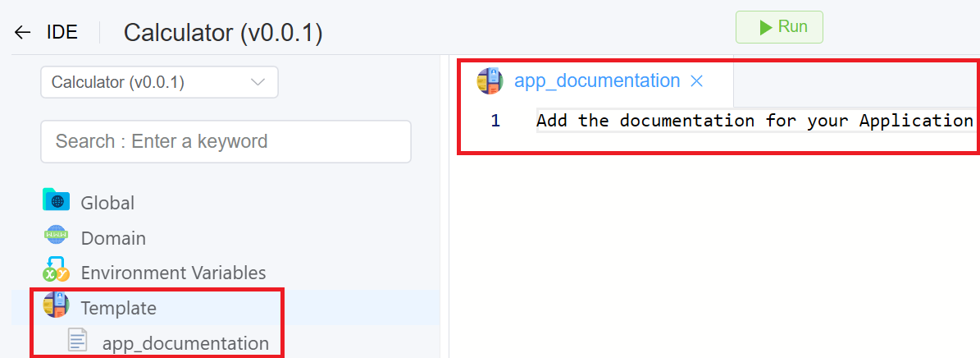Place cursor in editor line 1 text
This screenshot has width=980, height=358.
[754, 121]
